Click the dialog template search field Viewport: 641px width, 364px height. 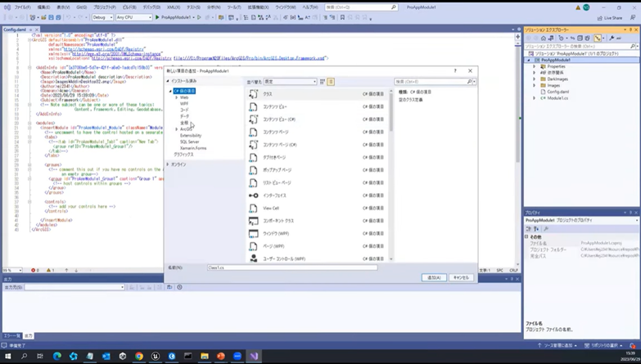point(431,82)
